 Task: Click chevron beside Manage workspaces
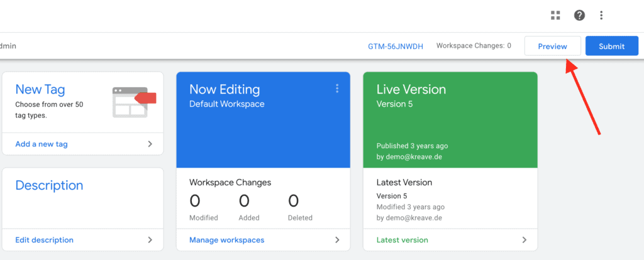(x=337, y=240)
